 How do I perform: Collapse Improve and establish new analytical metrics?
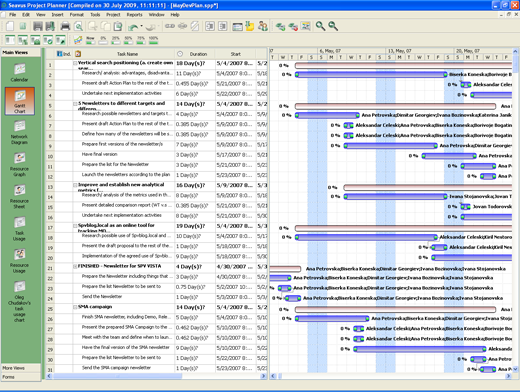75,185
